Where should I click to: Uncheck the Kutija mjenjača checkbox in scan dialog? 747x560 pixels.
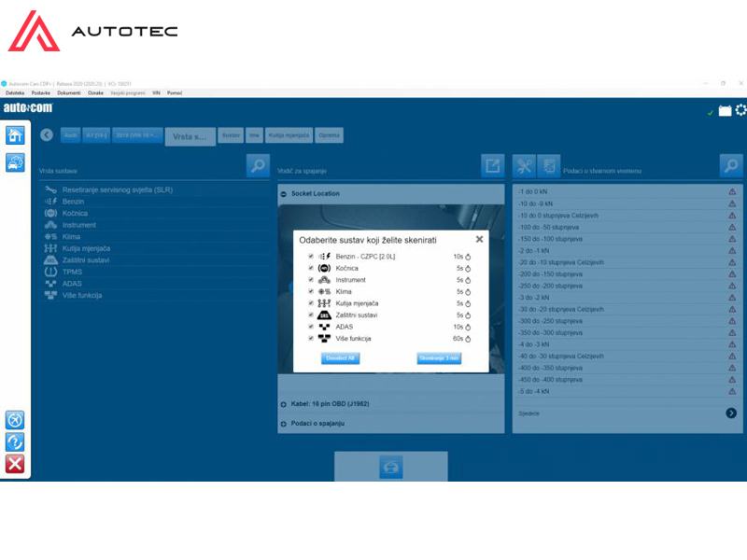tap(311, 302)
